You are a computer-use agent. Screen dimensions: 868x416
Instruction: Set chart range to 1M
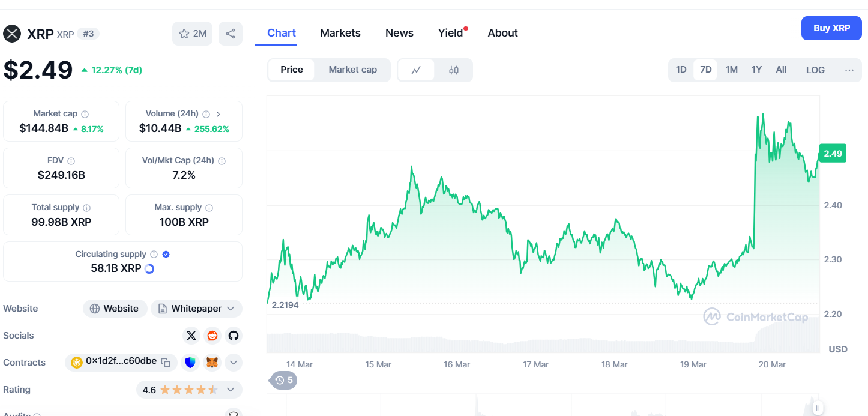(731, 70)
